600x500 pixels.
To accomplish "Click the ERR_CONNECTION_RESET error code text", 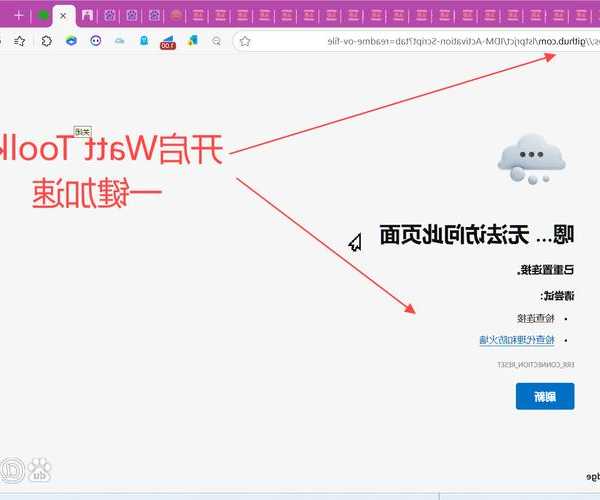I will click(536, 364).
